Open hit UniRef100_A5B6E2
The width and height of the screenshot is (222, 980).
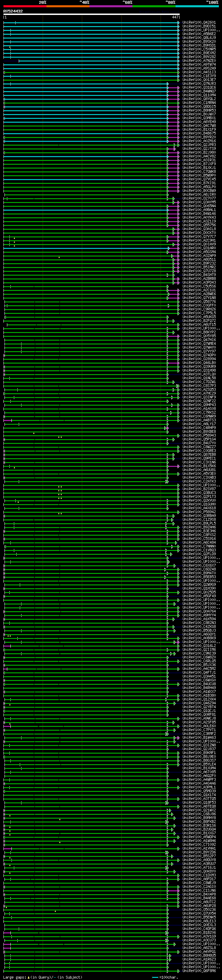199,34
